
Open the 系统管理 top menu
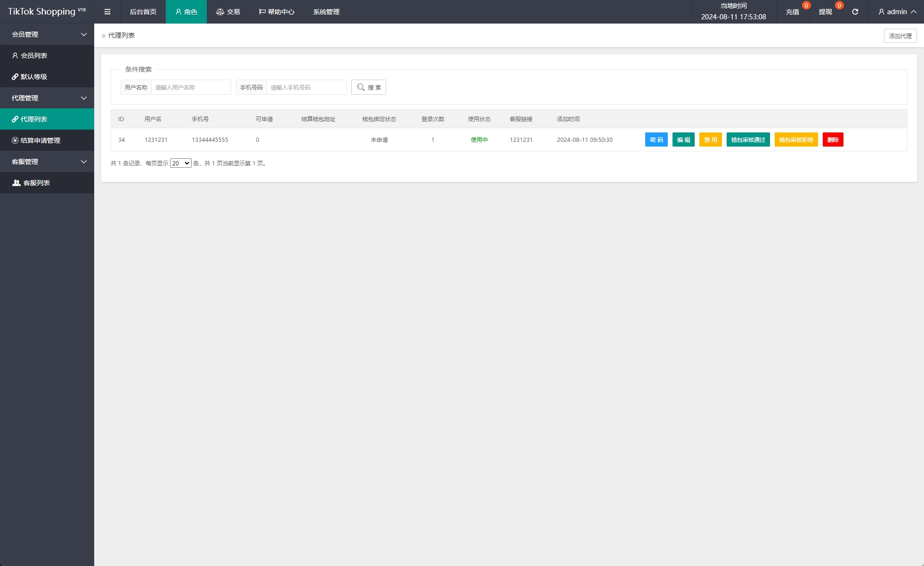[x=326, y=12]
